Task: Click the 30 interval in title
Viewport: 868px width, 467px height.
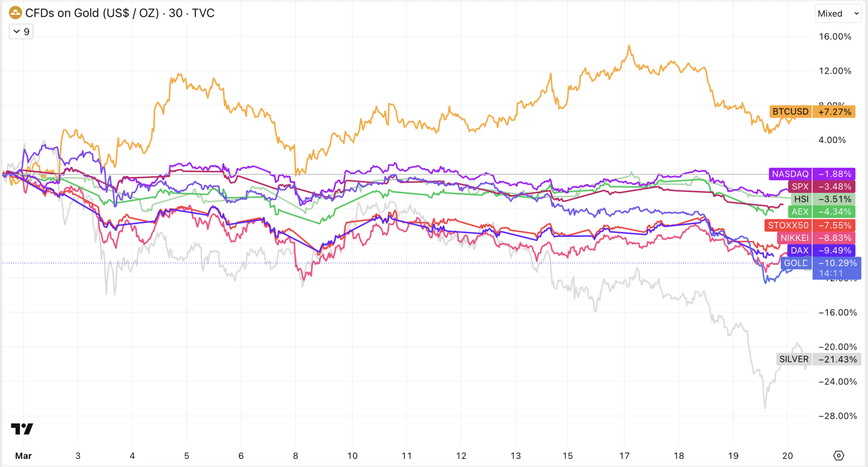Action: click(175, 13)
